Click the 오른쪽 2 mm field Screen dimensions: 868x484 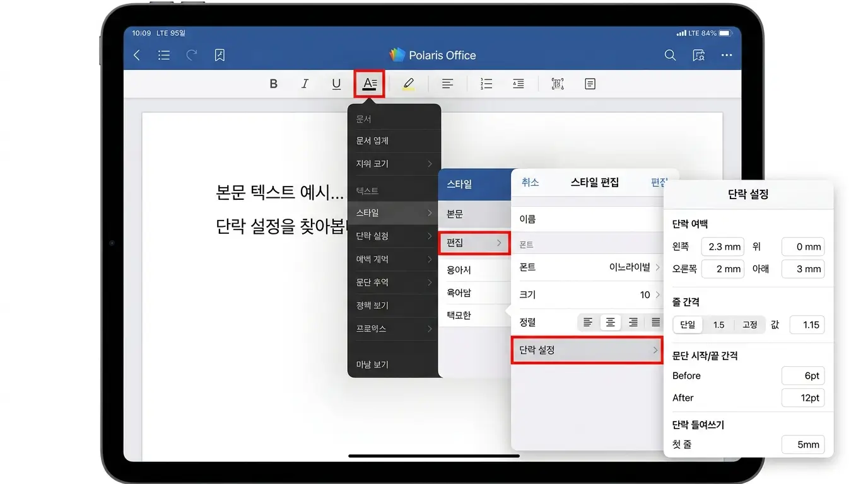tap(723, 269)
